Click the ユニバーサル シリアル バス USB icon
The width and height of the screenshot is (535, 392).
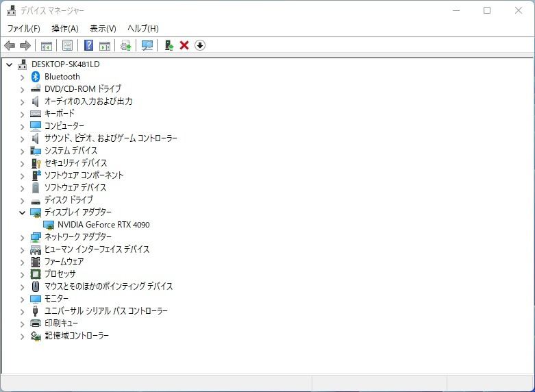point(35,310)
